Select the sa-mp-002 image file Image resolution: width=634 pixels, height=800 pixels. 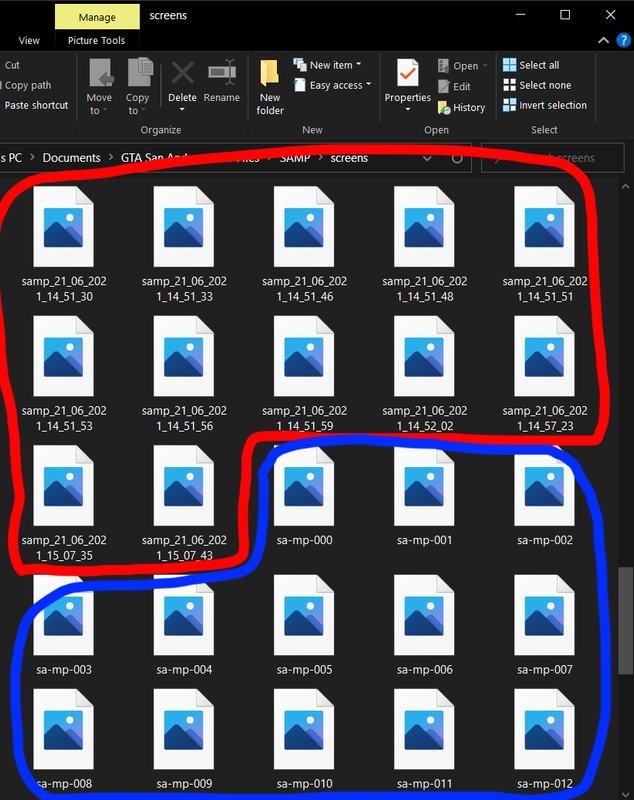point(545,496)
